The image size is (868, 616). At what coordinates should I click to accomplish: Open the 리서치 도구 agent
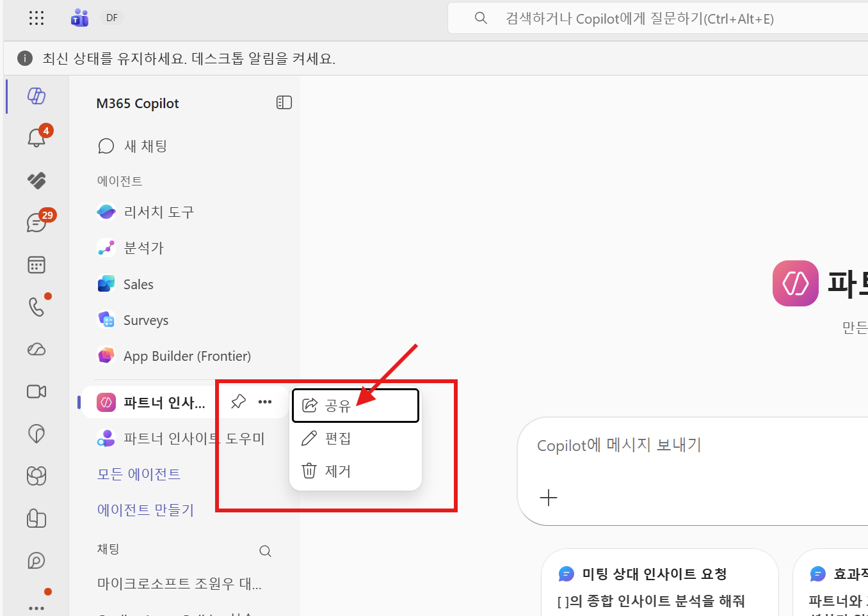click(x=145, y=212)
